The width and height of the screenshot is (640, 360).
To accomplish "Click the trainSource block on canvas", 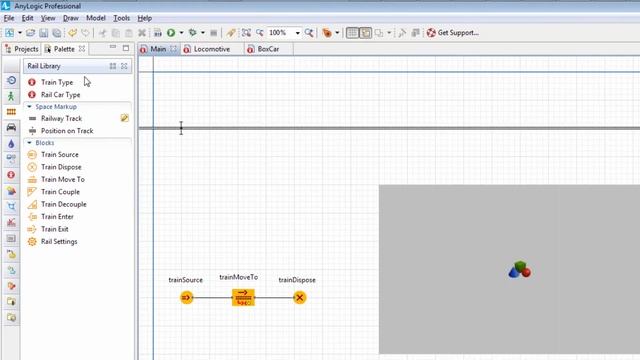I will (x=187, y=298).
